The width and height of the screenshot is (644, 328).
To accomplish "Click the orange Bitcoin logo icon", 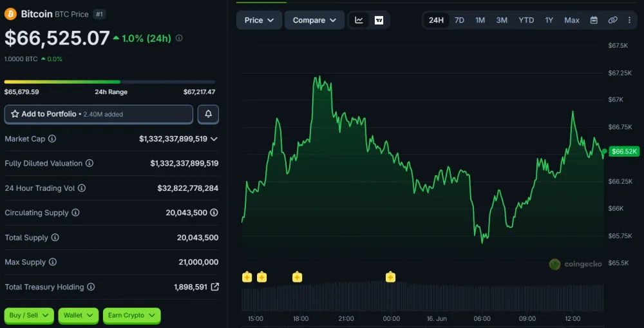I will (x=10, y=14).
